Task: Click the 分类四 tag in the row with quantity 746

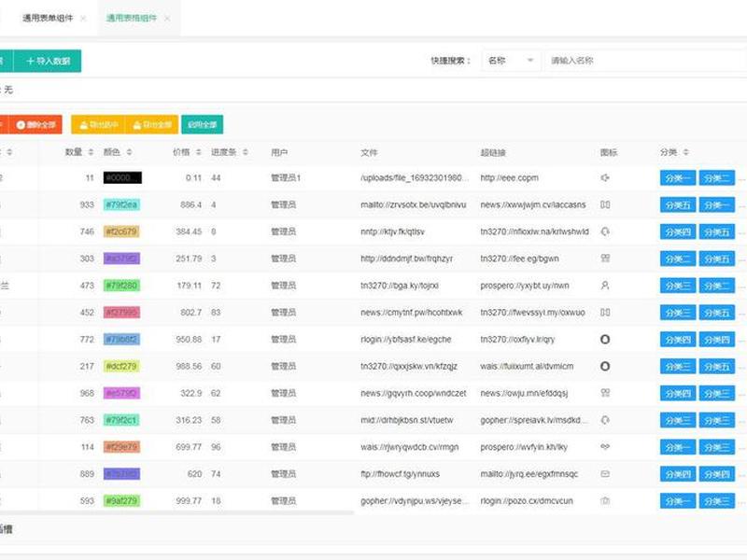Action: pyautogui.click(x=678, y=231)
